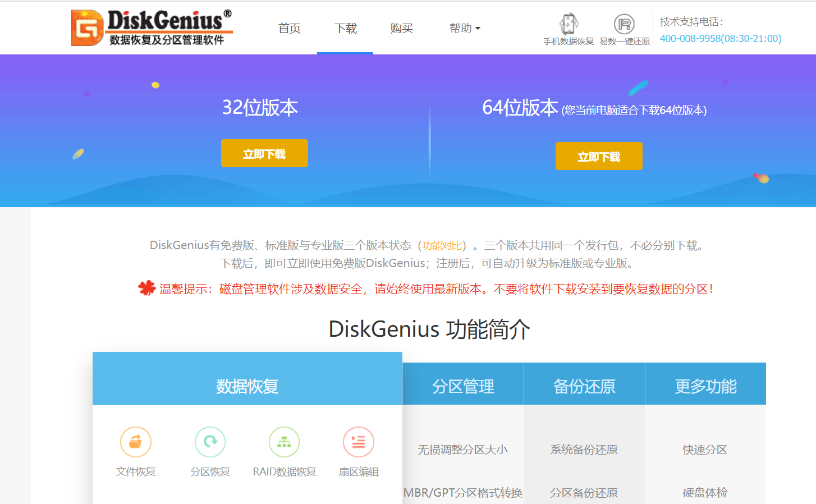Switch to the 数据恢复 tab

(x=247, y=379)
